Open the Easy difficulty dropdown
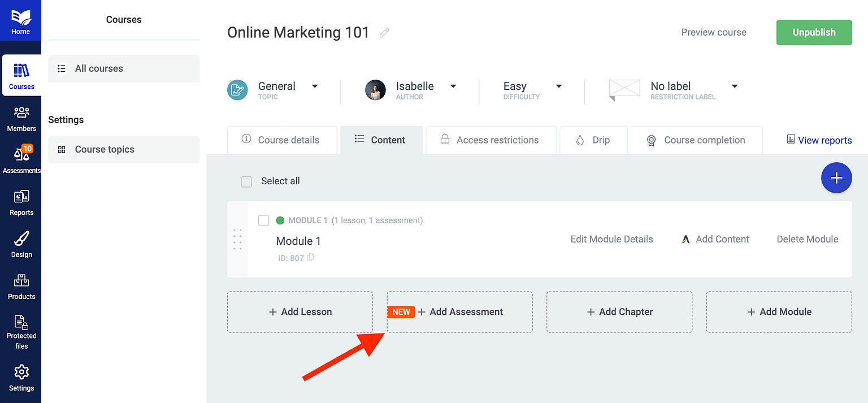868x403 pixels. click(x=558, y=86)
